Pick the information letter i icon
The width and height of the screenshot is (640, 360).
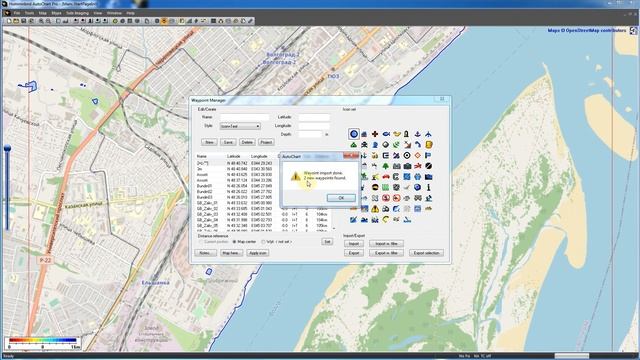pos(428,187)
